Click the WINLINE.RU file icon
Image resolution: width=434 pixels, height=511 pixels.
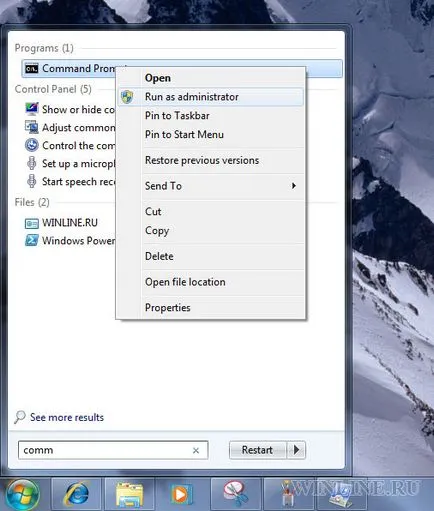(x=32, y=223)
